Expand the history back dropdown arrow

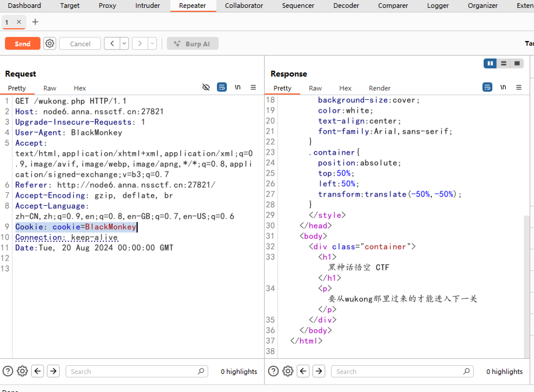coord(124,44)
